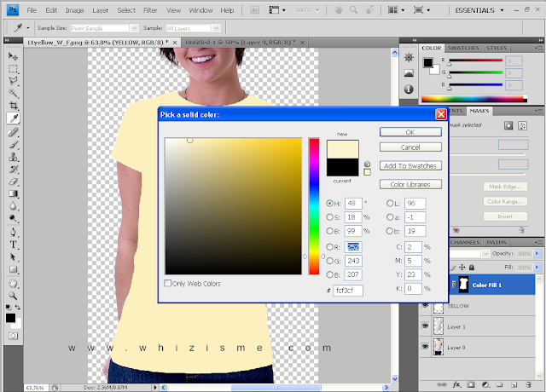Click the vertical hue slider bar
The width and height of the screenshot is (546, 392).
point(314,206)
